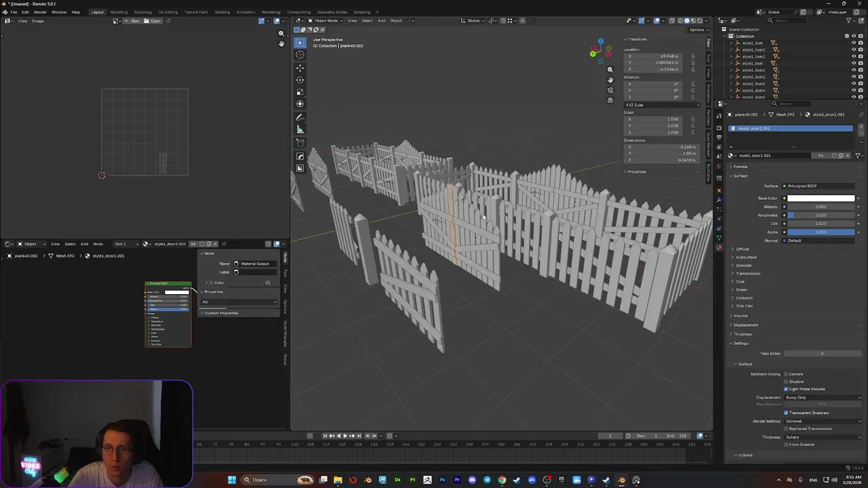Open the Object Data mesh properties tab

pos(719,238)
